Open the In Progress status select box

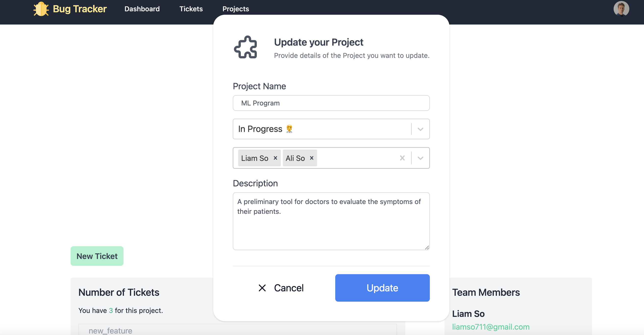(x=331, y=129)
